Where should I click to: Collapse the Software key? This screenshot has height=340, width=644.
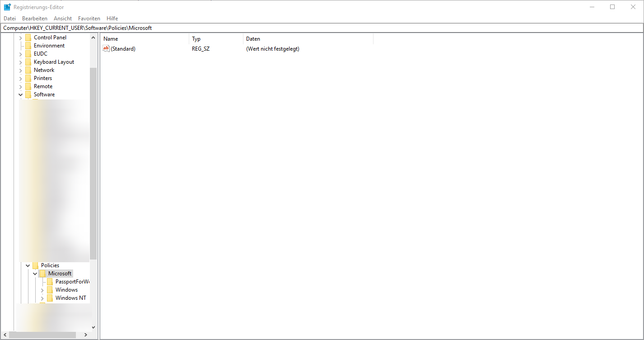click(20, 94)
